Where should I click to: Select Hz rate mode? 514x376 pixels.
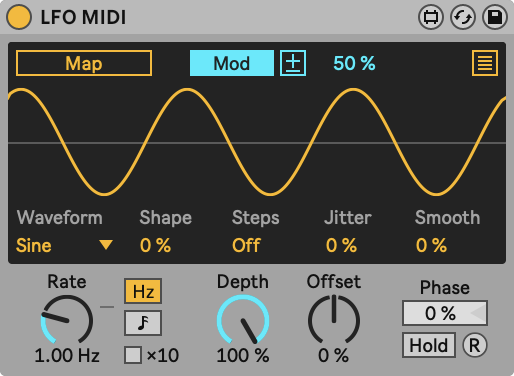(143, 291)
